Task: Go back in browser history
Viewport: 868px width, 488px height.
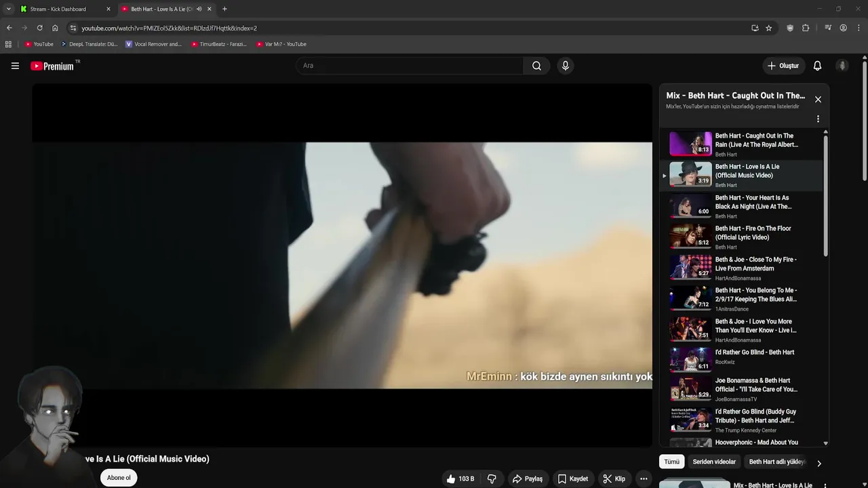Action: [9, 28]
